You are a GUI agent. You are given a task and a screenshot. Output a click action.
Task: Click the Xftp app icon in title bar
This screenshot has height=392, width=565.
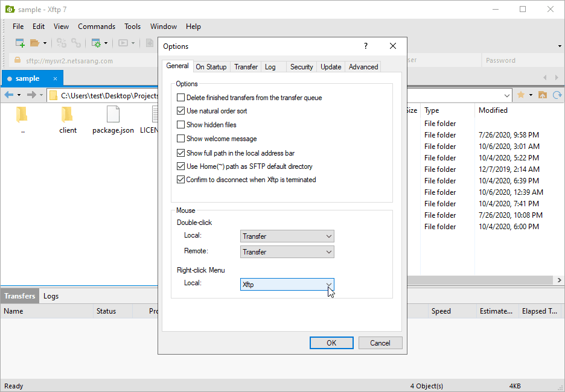(10, 10)
